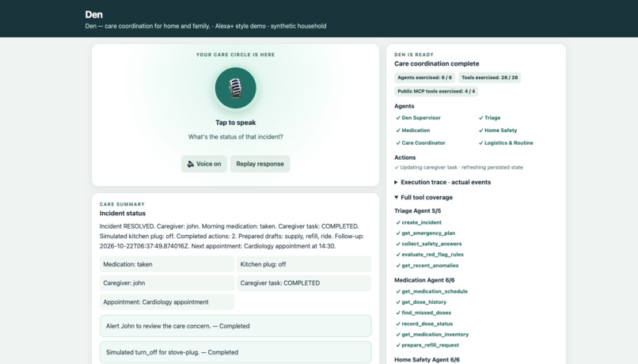The image size is (638, 364).
Task: Select the Logistics & Routine agent entry
Action: (506, 142)
